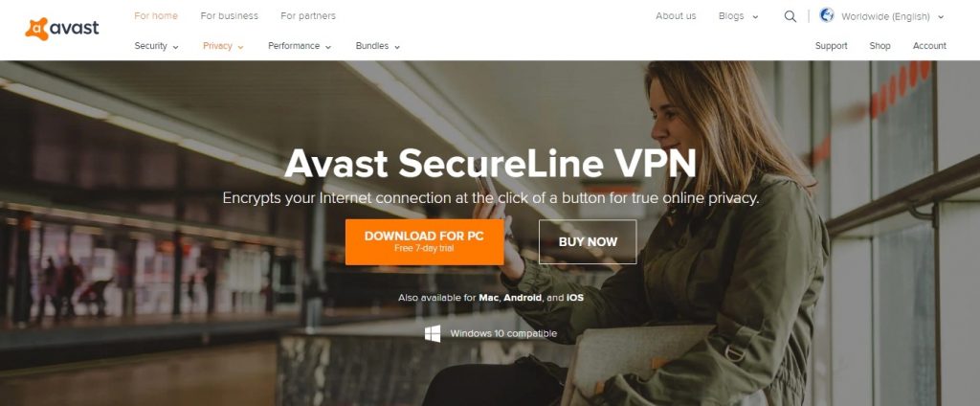This screenshot has width=980, height=406.
Task: Open the Account link
Action: 929,46
